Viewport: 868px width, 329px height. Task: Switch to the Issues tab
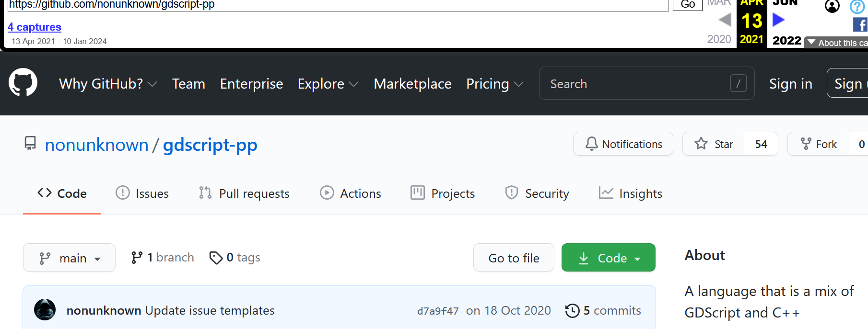[x=142, y=193]
